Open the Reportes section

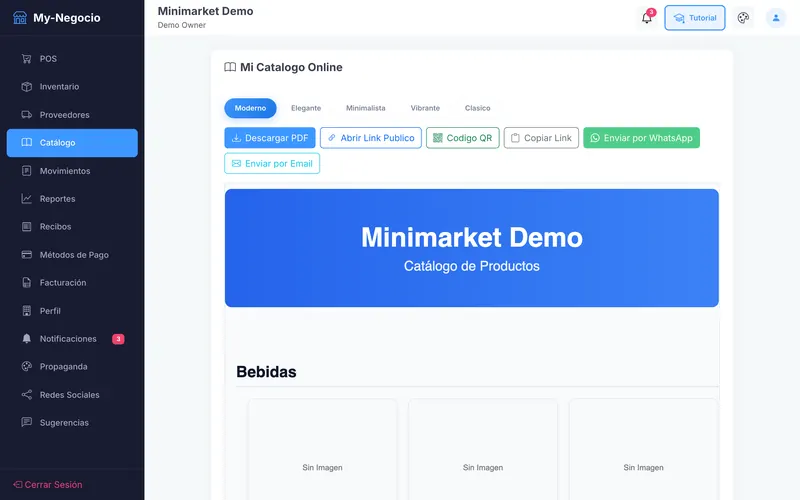click(72, 198)
